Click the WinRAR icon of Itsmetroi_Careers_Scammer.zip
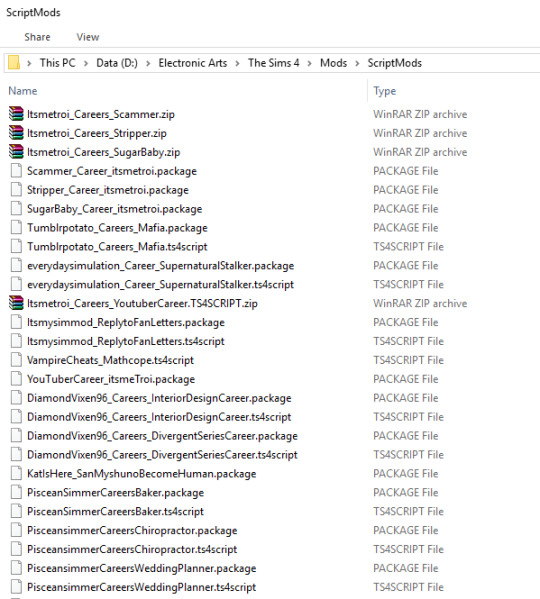Screen dimensions: 540x599 pyautogui.click(x=16, y=114)
